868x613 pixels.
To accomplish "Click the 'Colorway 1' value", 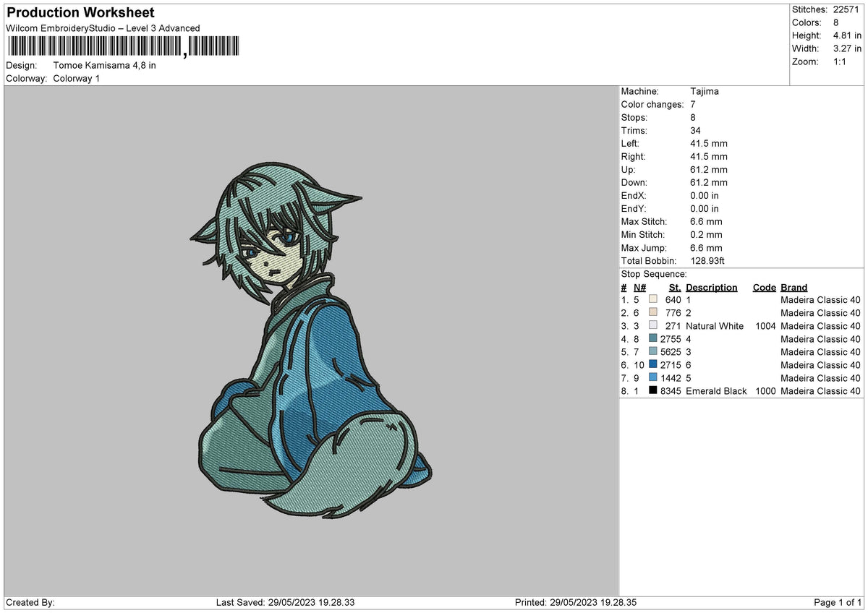I will [77, 78].
